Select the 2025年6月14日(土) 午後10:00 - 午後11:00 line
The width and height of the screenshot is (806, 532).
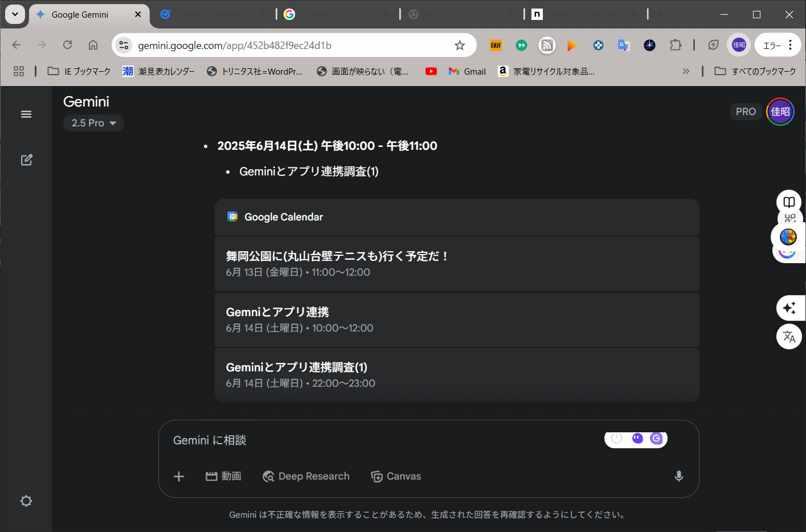[x=327, y=146]
